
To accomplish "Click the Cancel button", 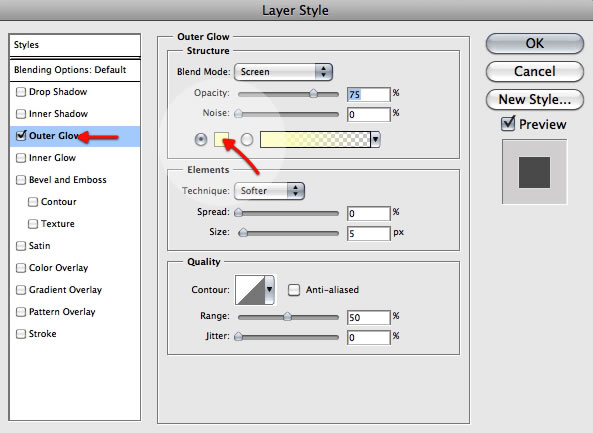I will pos(534,71).
